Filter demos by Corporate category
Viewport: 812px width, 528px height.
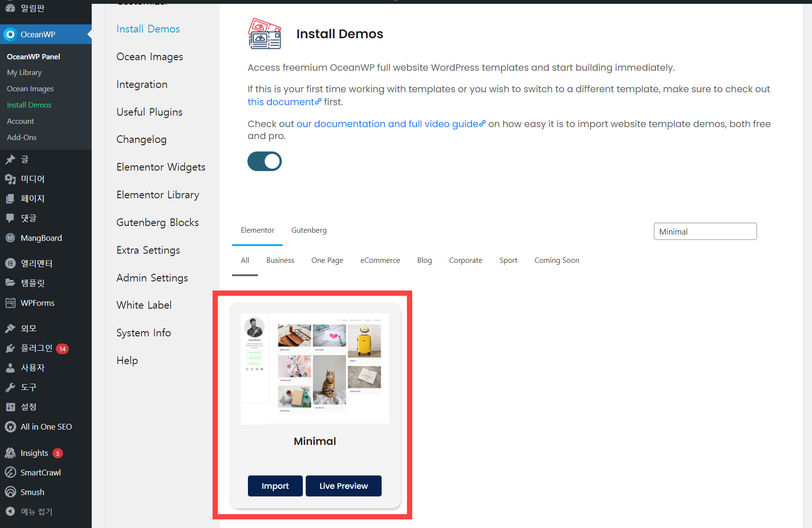(466, 260)
